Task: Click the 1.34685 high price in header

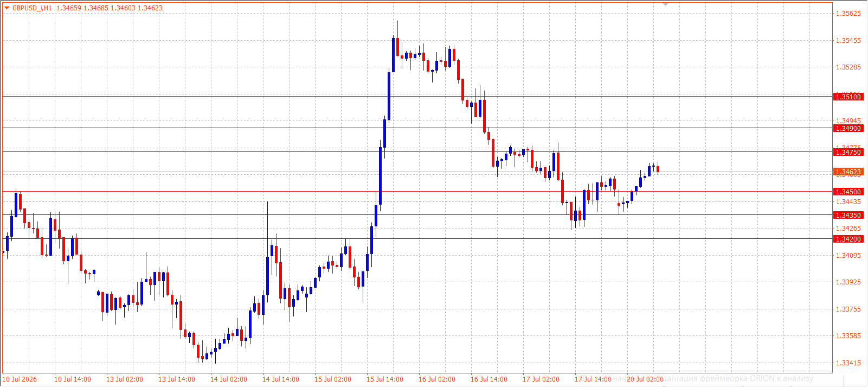Action: tap(96, 8)
